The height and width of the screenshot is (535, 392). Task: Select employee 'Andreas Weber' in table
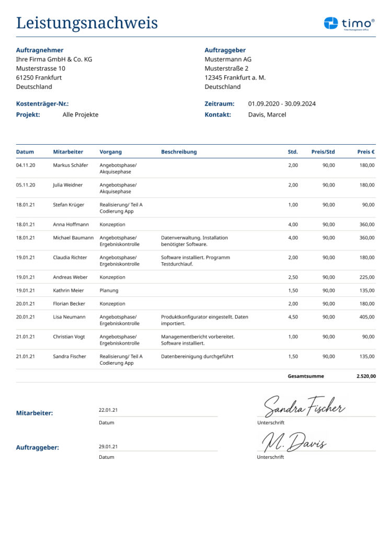(70, 277)
